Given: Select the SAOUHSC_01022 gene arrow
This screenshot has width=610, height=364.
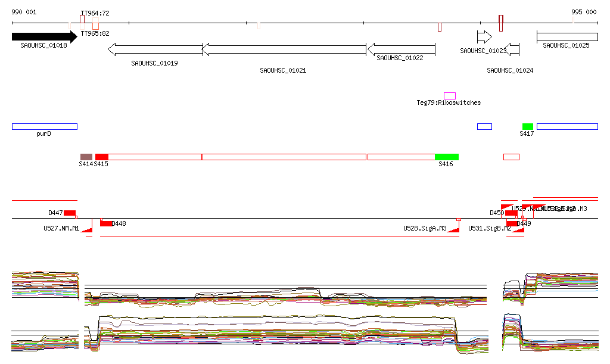Looking at the screenshot, I should pyautogui.click(x=402, y=49).
